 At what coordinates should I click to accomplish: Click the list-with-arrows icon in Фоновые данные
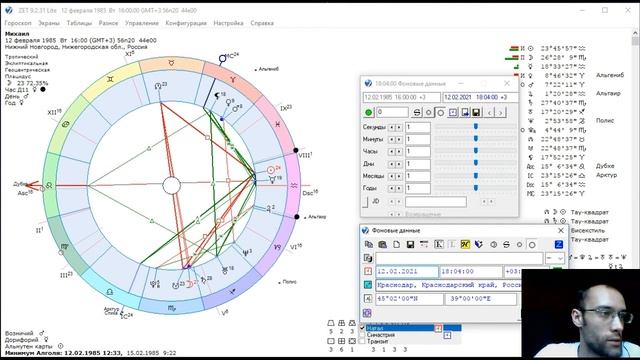(x=424, y=244)
